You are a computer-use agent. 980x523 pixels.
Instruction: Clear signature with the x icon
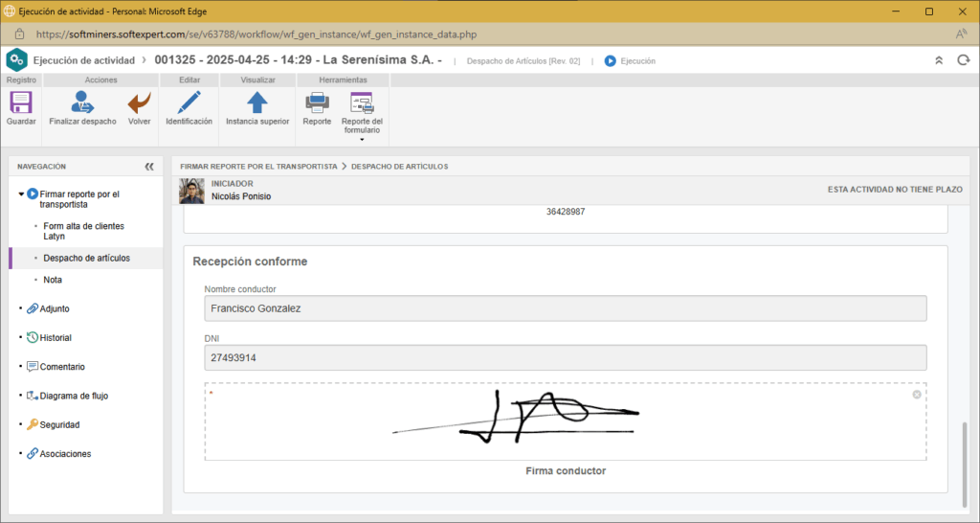click(x=917, y=395)
